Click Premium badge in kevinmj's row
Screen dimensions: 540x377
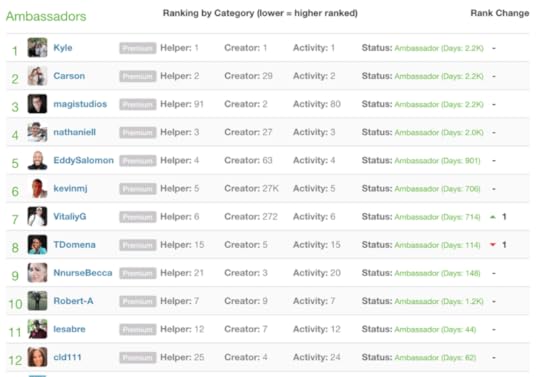(x=138, y=189)
